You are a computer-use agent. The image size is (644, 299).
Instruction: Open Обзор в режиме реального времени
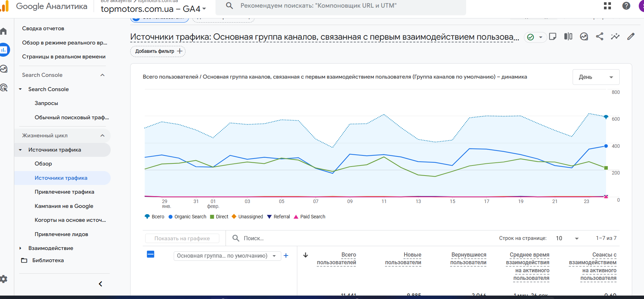click(x=65, y=43)
